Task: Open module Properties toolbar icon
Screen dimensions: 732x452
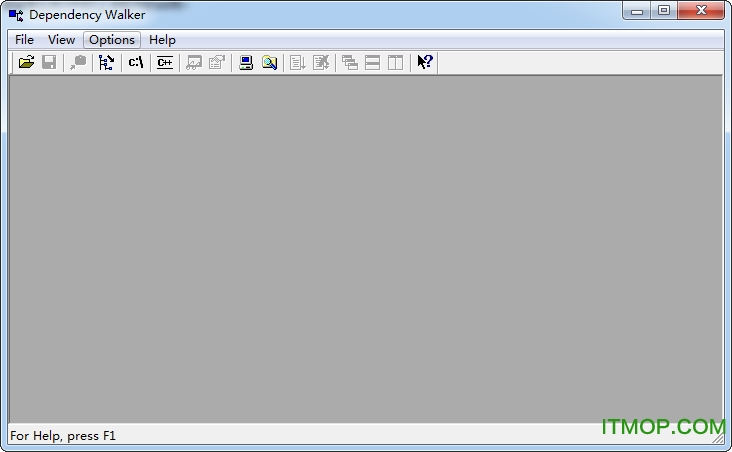Action: [216, 62]
